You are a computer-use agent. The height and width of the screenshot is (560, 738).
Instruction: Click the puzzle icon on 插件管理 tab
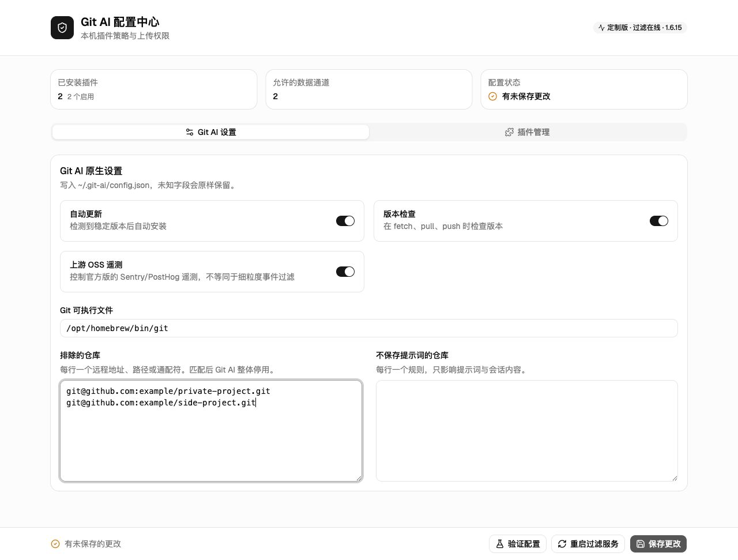pyautogui.click(x=509, y=132)
